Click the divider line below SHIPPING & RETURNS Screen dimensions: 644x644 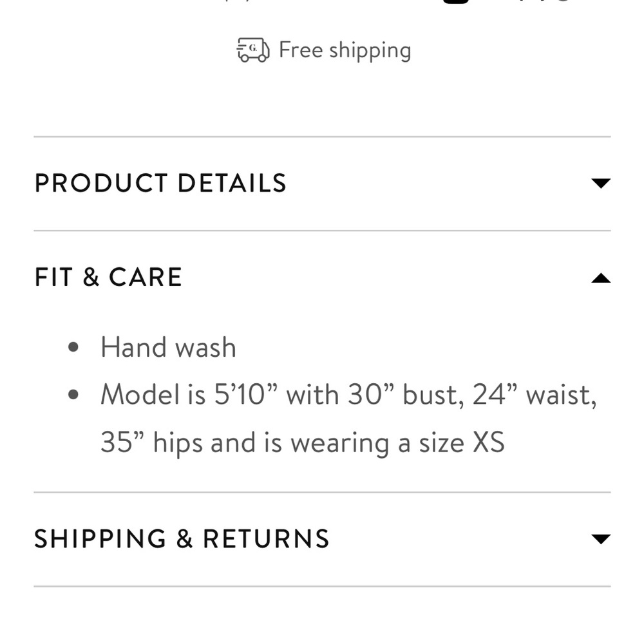(x=323, y=587)
